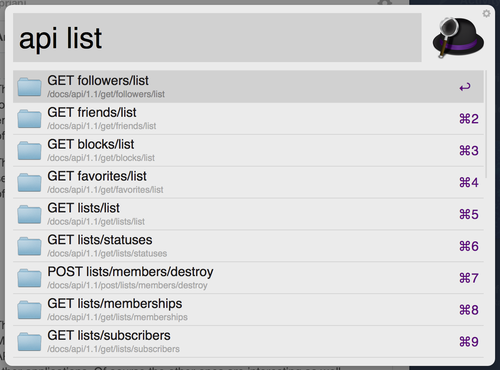Click the folder icon beside GET friends/list
The width and height of the screenshot is (500, 370).
tap(29, 119)
